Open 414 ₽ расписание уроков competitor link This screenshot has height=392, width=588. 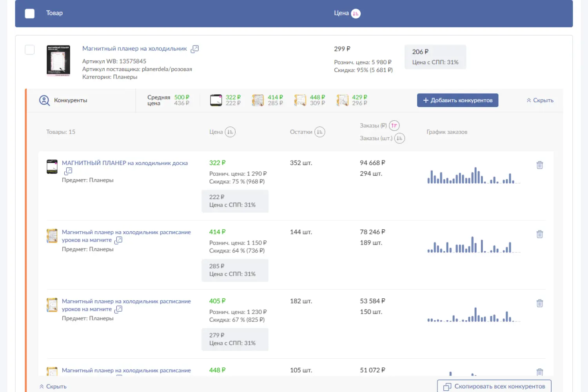click(126, 236)
